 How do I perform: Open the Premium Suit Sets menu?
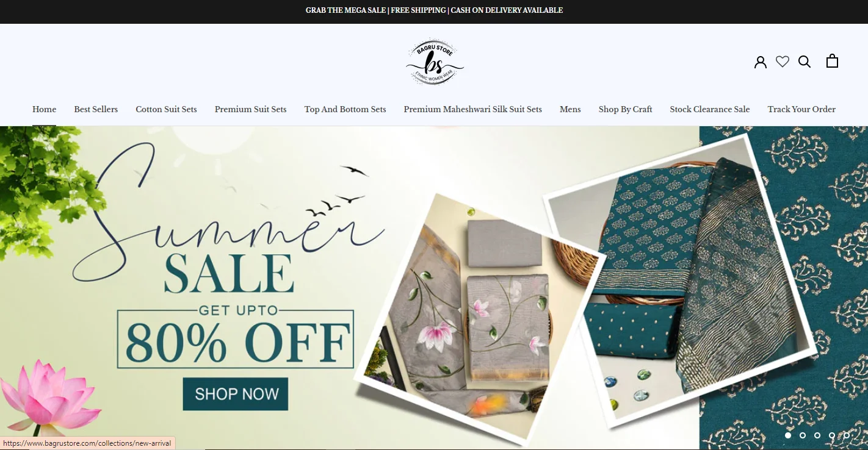250,109
